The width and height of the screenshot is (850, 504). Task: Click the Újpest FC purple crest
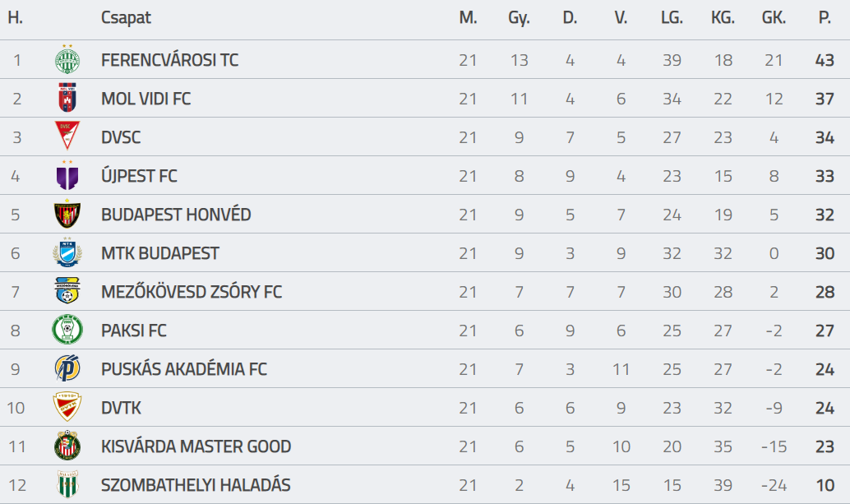pyautogui.click(x=67, y=175)
